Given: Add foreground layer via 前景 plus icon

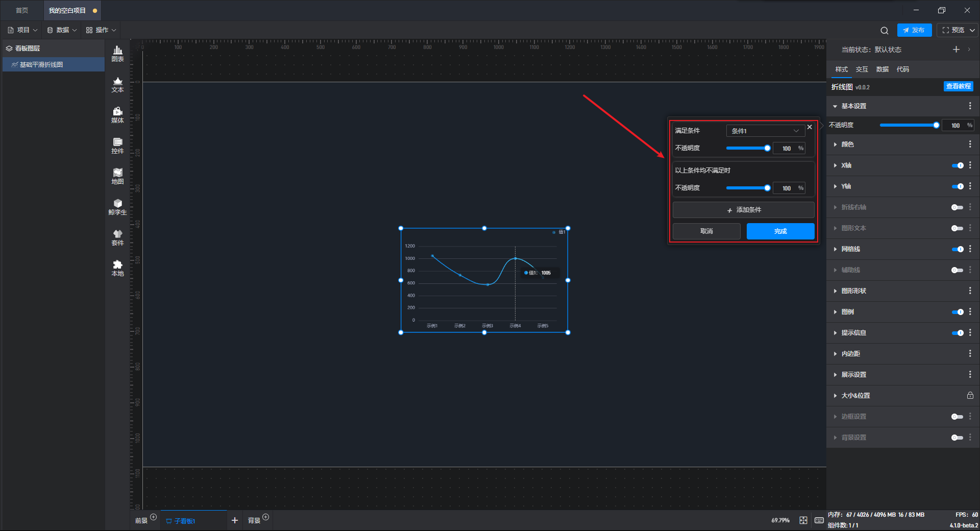Looking at the screenshot, I should coord(153,517).
